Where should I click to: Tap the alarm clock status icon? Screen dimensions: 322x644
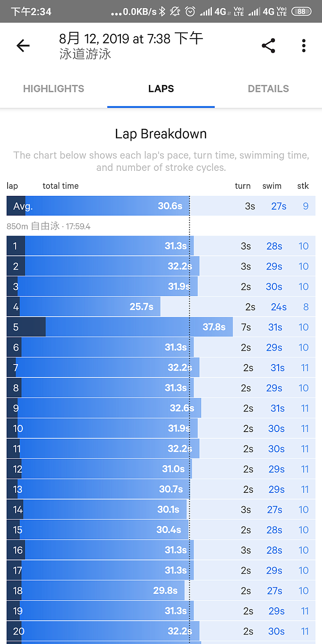190,12
